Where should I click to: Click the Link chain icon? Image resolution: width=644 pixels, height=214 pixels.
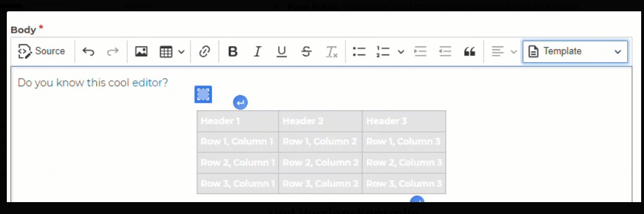(204, 52)
